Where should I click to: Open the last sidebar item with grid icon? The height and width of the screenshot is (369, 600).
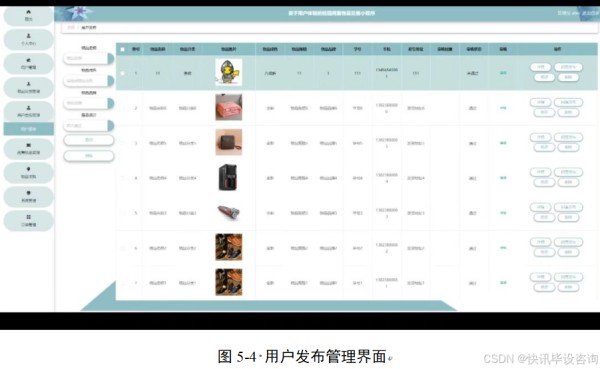[x=28, y=221]
